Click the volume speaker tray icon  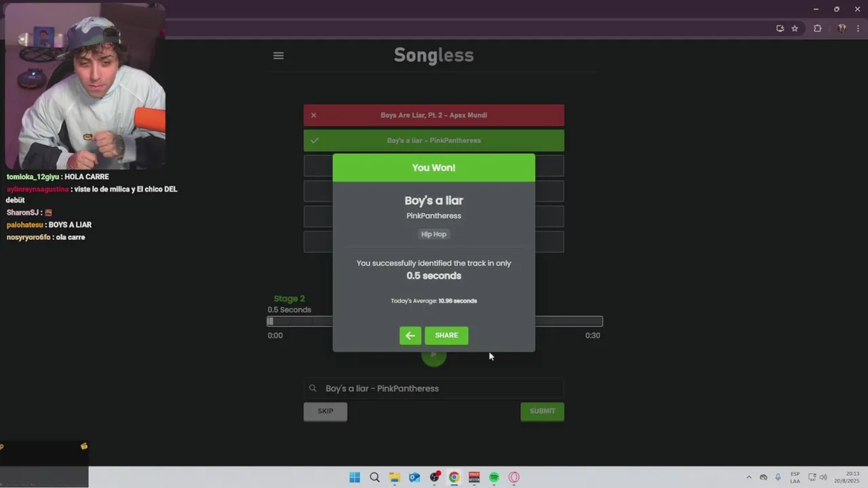tap(823, 477)
